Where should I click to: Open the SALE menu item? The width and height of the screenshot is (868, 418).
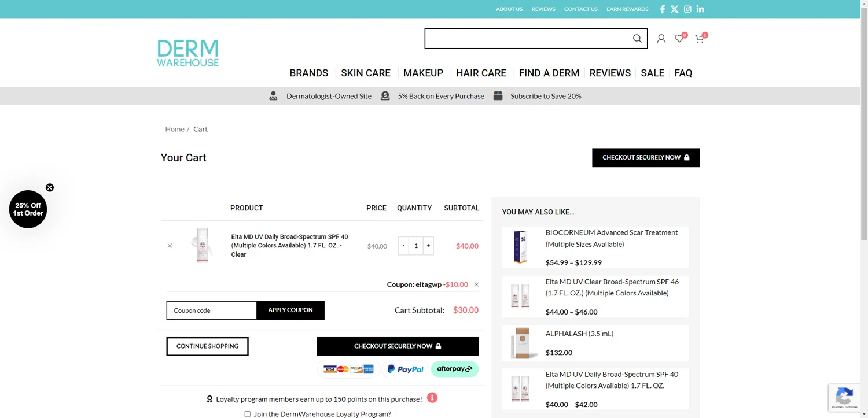[652, 73]
